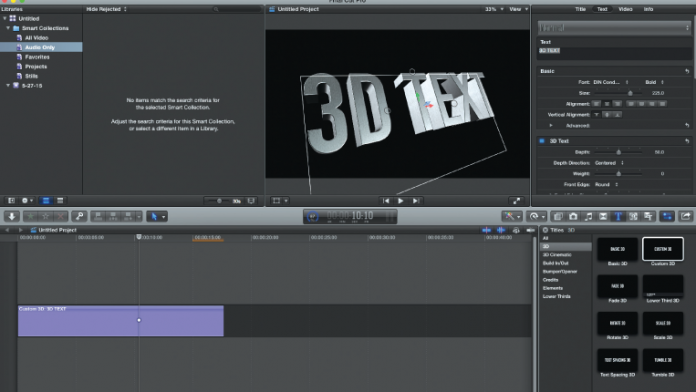Screen dimensions: 696x392
Task: Collapse the Smart Collections folder
Action: [x=8, y=28]
